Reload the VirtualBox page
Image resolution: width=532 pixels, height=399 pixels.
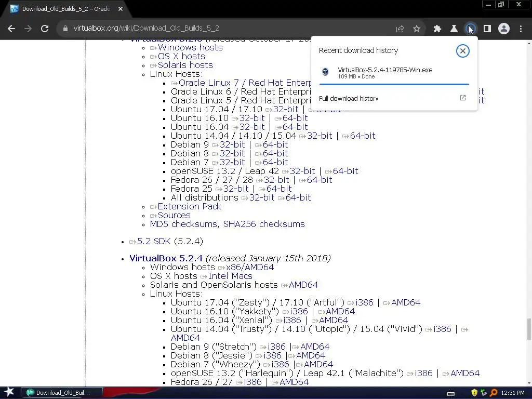[x=45, y=29]
